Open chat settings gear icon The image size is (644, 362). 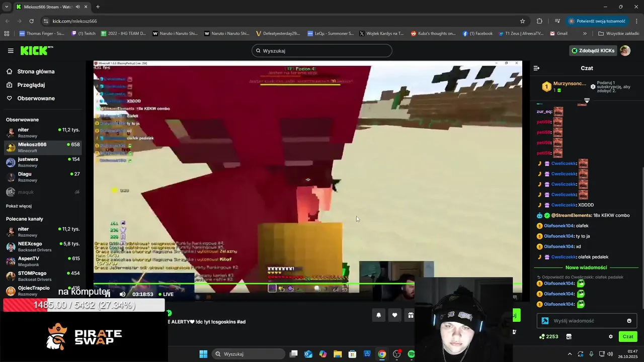pos(611,336)
